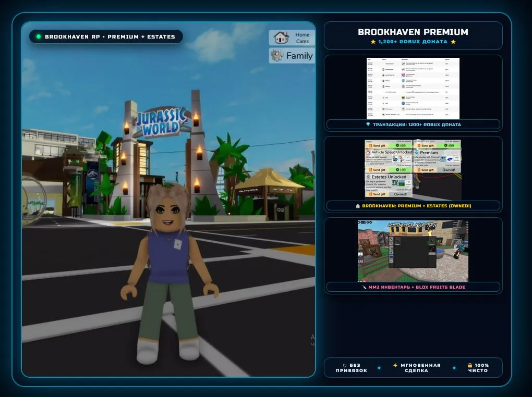The width and height of the screenshot is (532, 397).
Task: Click the 499 price above Vehicle Speed Unlocked
Action: click(401, 145)
